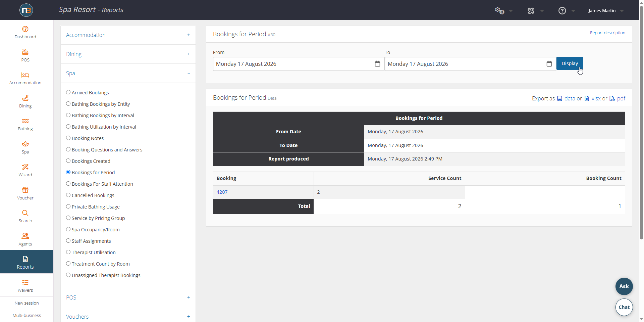This screenshot has width=644, height=322.
Task: Click the data export link text
Action: coord(570,98)
